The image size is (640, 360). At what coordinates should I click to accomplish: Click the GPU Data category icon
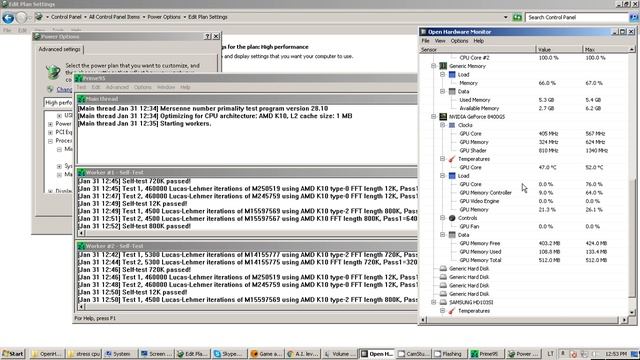[452, 235]
